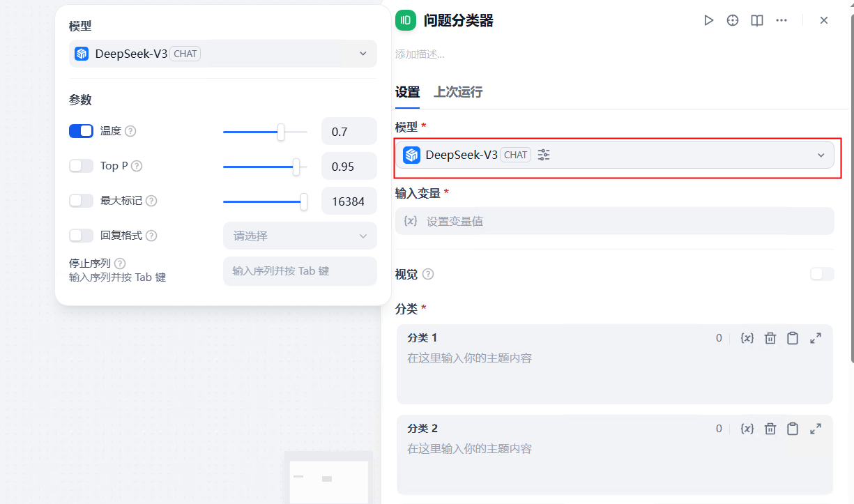Disable the 温度 parameter toggle
This screenshot has height=504, width=854.
pos(81,130)
